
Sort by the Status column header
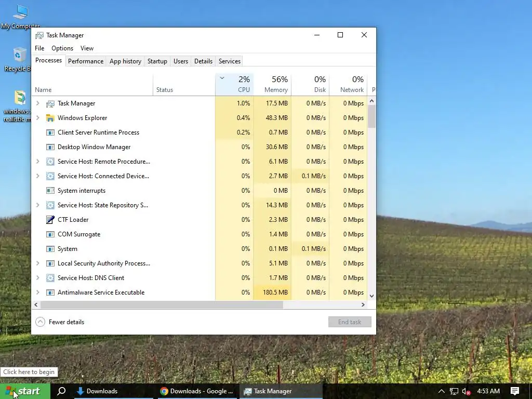tap(184, 85)
